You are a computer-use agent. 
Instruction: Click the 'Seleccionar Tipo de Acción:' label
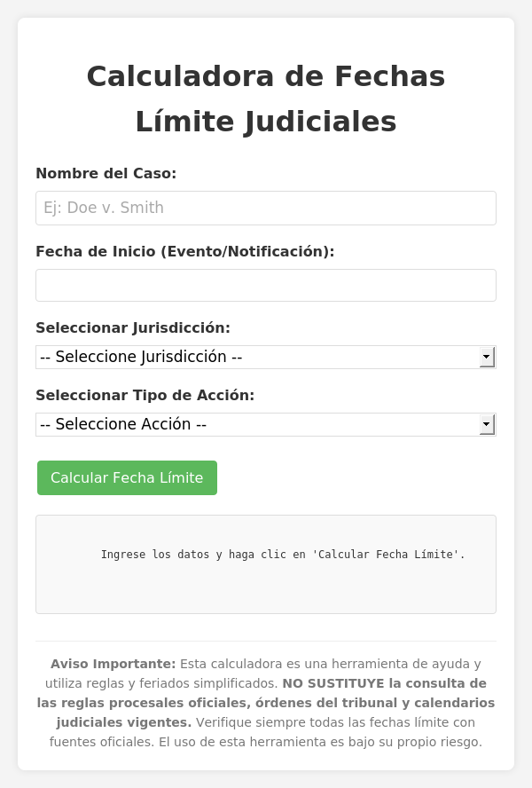coord(145,395)
